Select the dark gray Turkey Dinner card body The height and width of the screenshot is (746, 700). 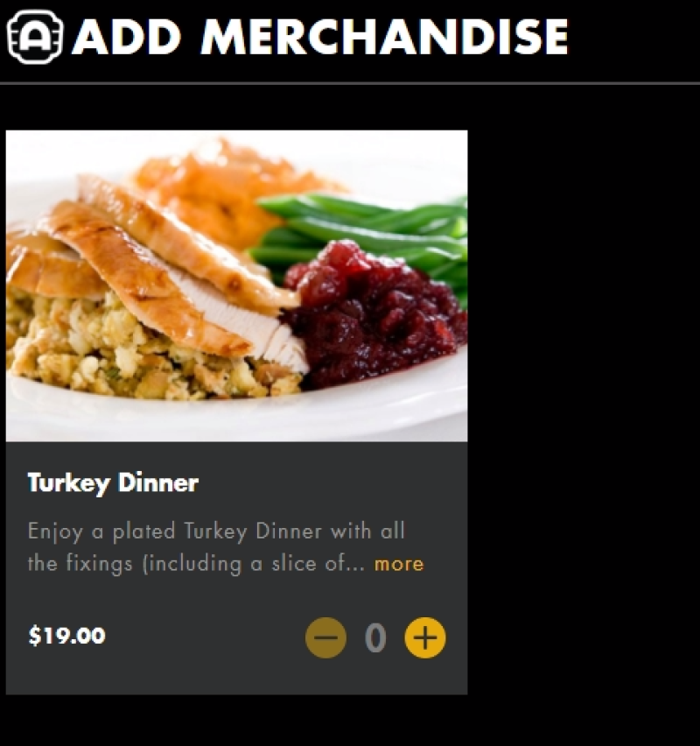pos(236,568)
